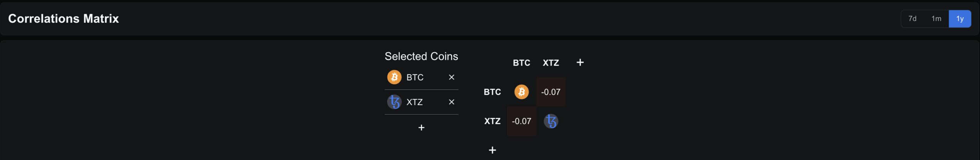Click the -0.07 cell in XTZ row
Image resolution: width=980 pixels, height=160 pixels.
(x=521, y=121)
